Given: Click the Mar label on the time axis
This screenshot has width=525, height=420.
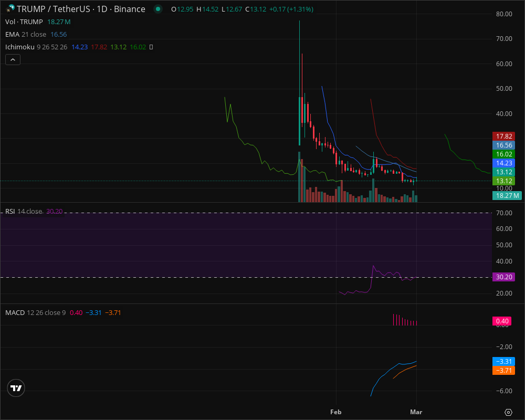Looking at the screenshot, I should [x=416, y=412].
